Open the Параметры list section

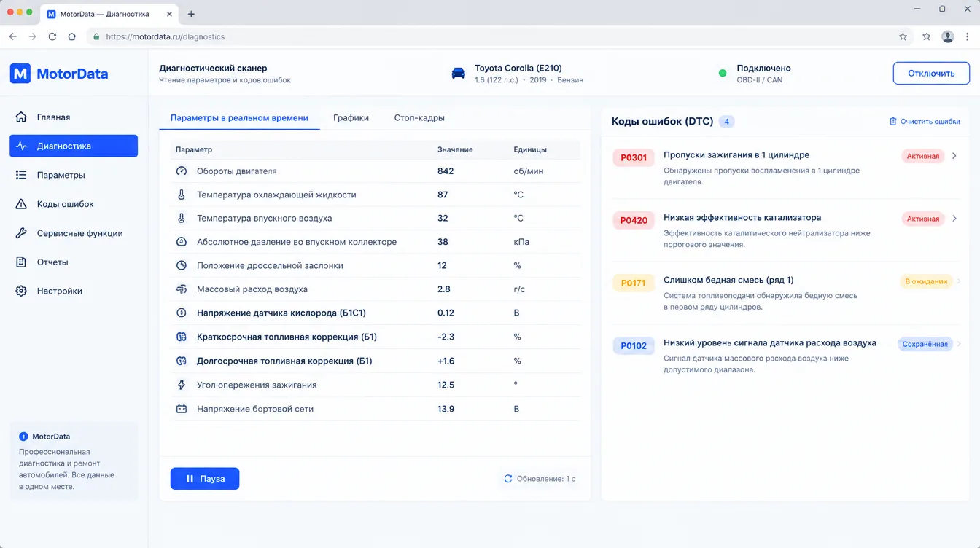click(x=74, y=175)
